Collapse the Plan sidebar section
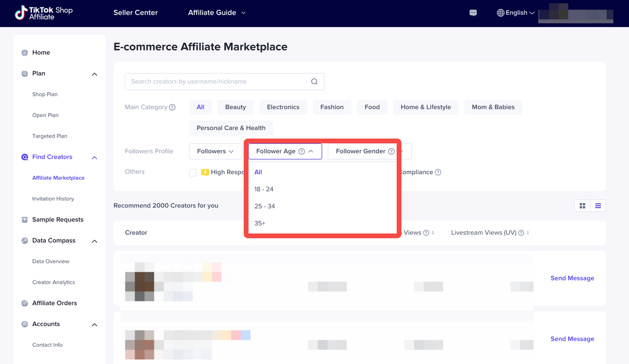The height and width of the screenshot is (364, 629). click(x=94, y=74)
